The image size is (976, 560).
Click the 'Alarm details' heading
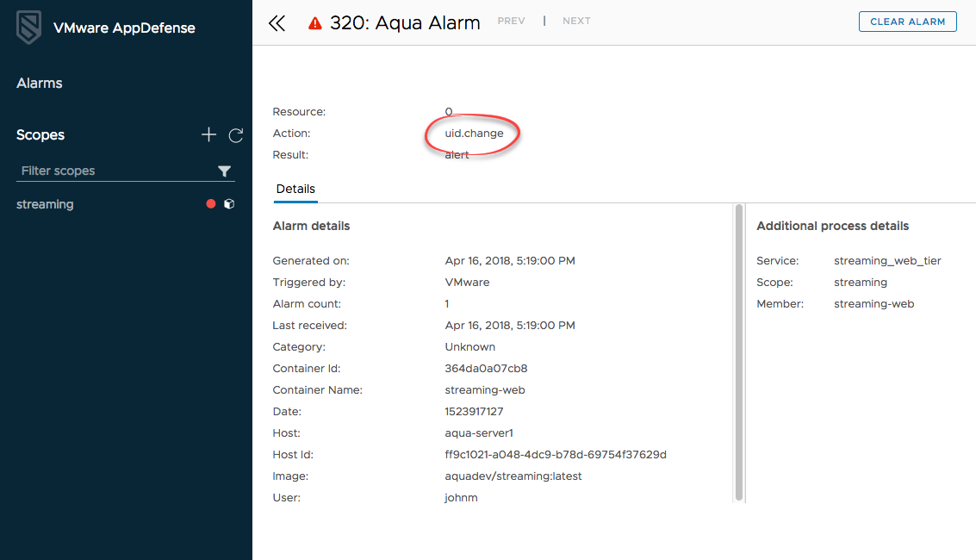(x=311, y=226)
